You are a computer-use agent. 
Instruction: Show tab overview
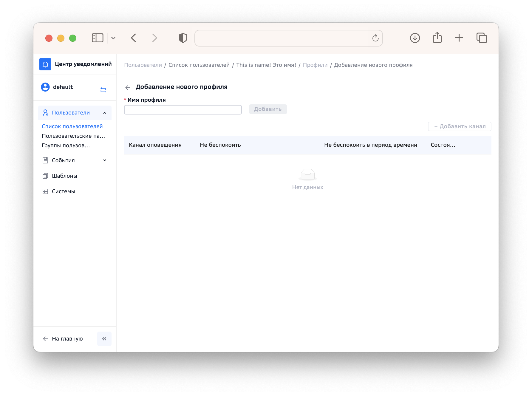pyautogui.click(x=482, y=38)
